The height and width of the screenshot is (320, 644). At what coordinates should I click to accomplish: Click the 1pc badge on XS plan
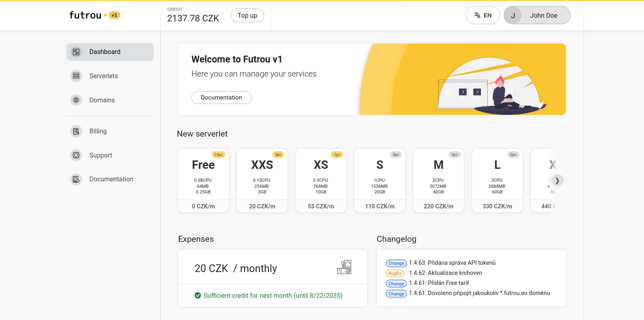[x=337, y=155]
